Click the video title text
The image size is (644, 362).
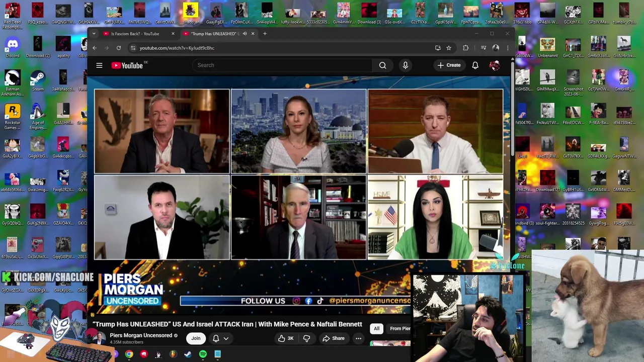(x=227, y=324)
